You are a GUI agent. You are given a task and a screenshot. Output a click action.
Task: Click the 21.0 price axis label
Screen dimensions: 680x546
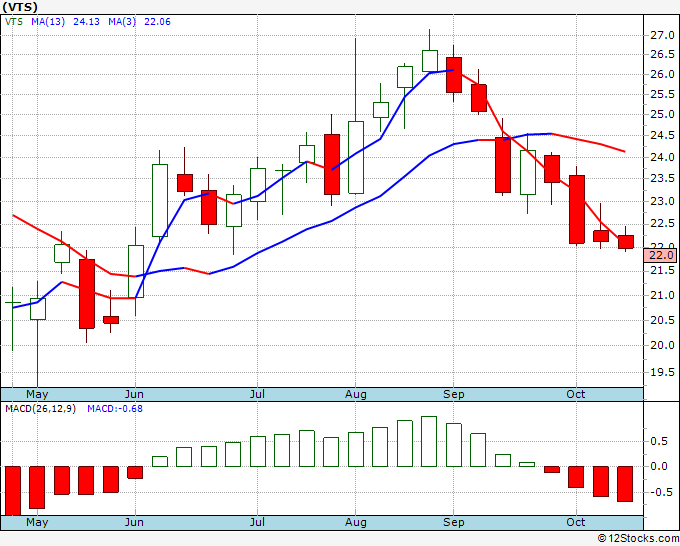(662, 295)
